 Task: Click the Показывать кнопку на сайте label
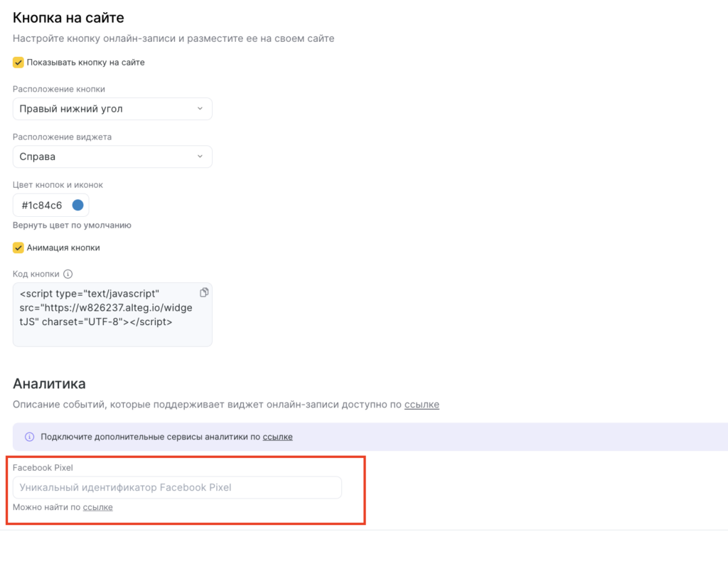point(85,63)
